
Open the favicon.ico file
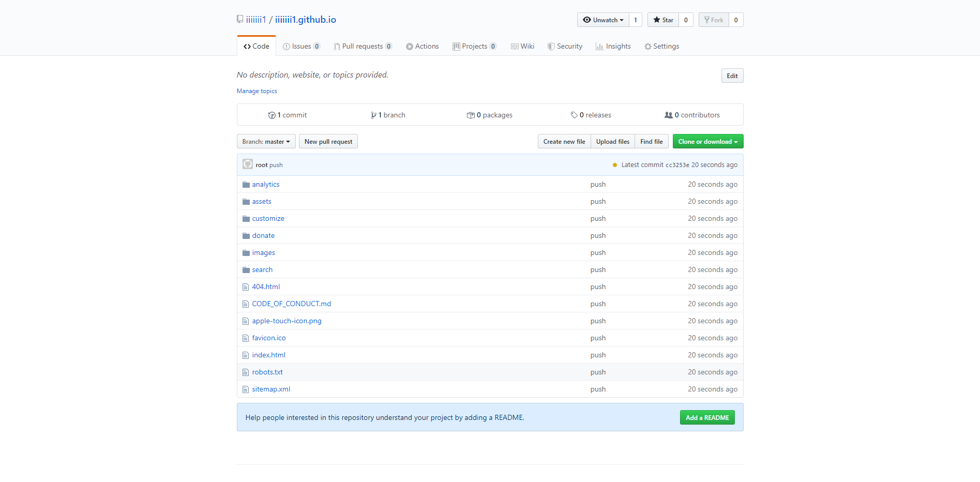pyautogui.click(x=269, y=338)
